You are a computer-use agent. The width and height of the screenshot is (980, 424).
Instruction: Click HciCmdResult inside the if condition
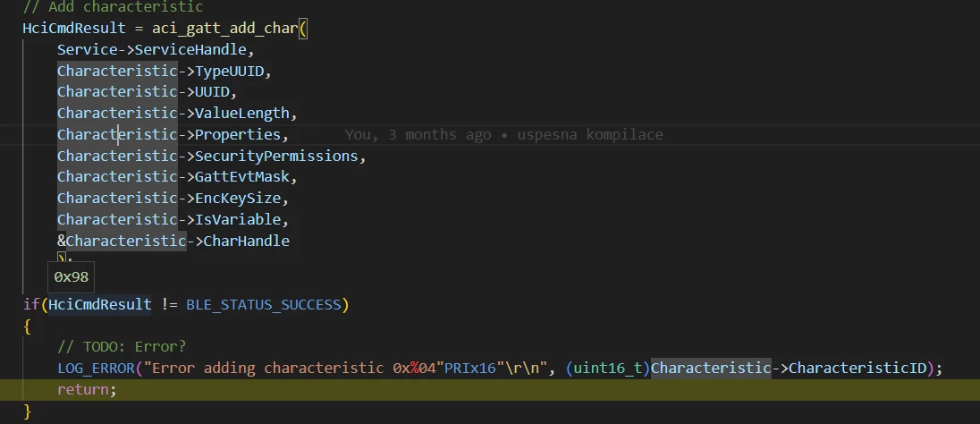pyautogui.click(x=100, y=304)
